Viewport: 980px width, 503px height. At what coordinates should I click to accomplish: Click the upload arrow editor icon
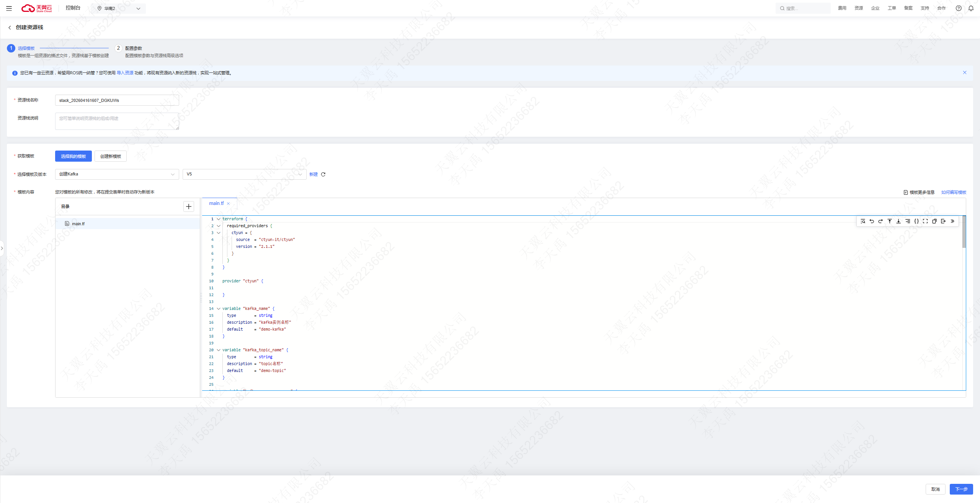click(890, 221)
